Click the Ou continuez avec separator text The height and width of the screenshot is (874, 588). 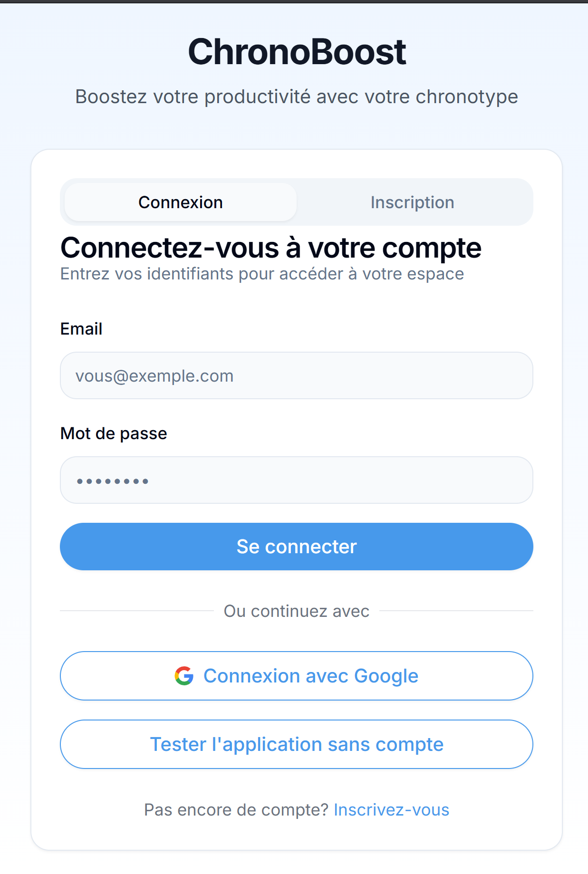tap(297, 611)
